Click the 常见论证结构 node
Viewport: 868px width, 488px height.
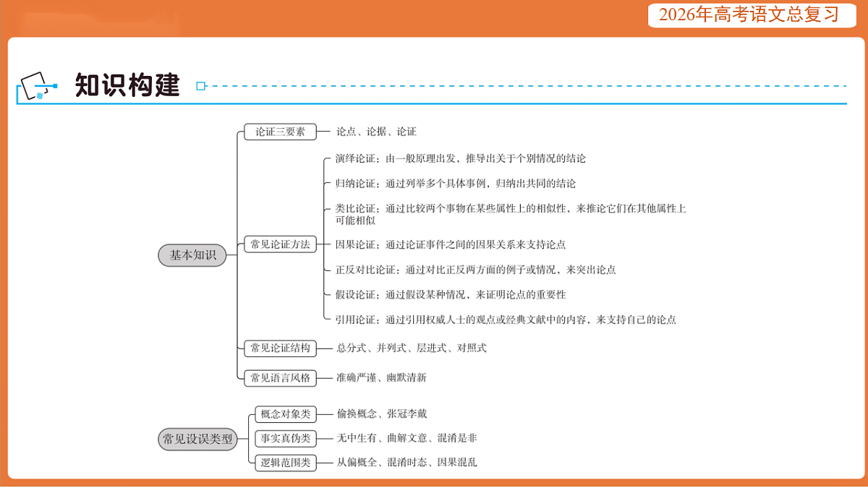tap(280, 348)
